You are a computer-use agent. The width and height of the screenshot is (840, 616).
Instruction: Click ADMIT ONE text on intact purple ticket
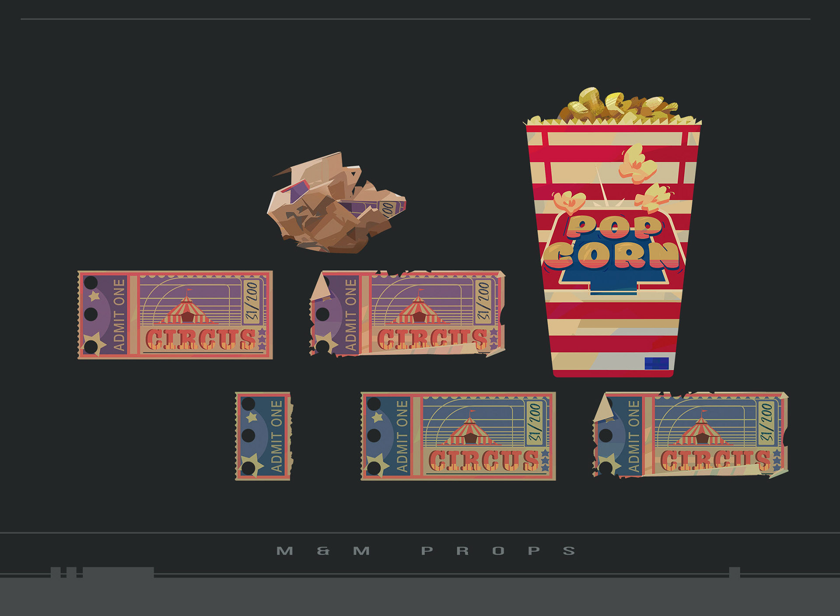pos(119,315)
